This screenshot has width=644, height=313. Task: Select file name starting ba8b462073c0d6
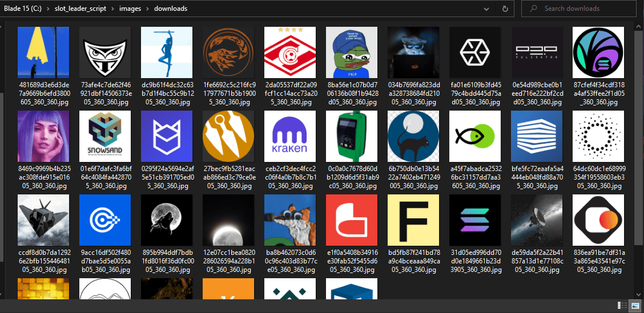pyautogui.click(x=290, y=261)
